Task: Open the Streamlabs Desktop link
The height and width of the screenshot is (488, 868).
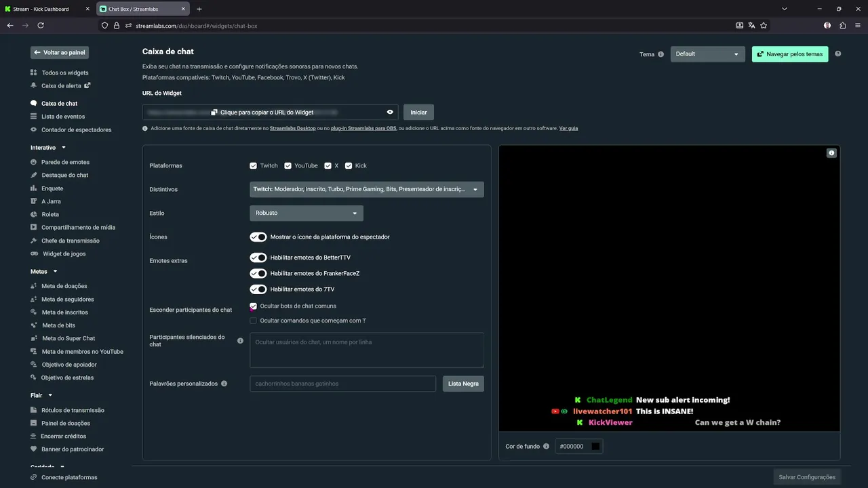Action: [x=293, y=128]
